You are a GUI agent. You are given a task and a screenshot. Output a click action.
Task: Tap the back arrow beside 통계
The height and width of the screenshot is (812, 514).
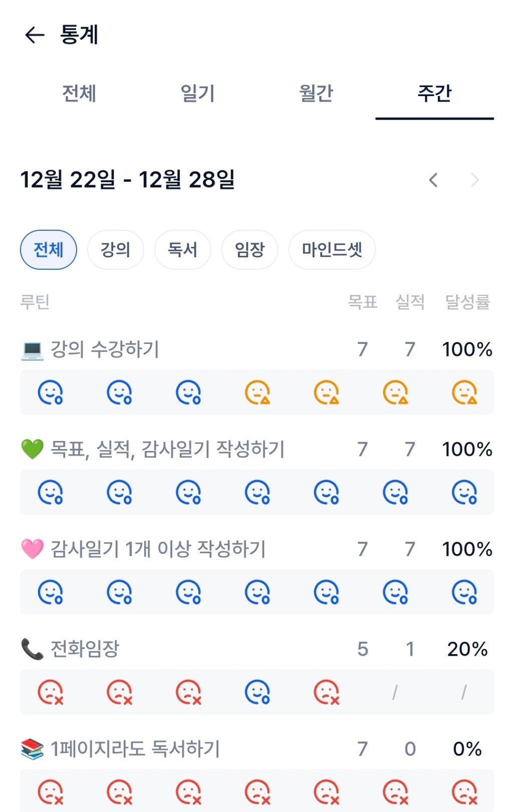[35, 35]
